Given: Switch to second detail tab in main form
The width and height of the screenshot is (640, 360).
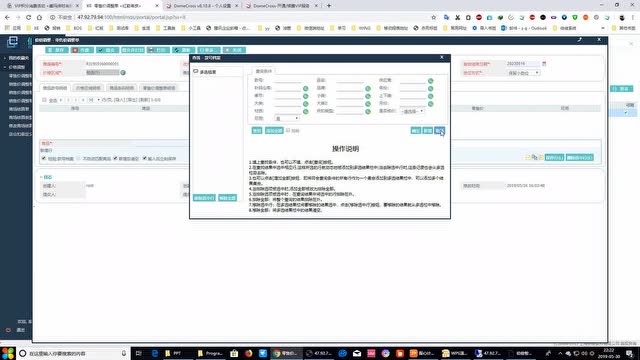Looking at the screenshot, I should pos(88,88).
